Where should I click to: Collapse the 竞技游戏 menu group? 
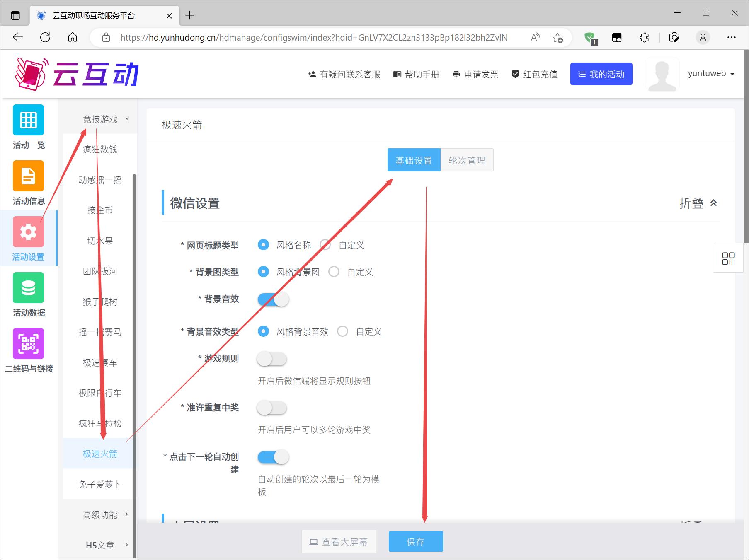pyautogui.click(x=100, y=119)
